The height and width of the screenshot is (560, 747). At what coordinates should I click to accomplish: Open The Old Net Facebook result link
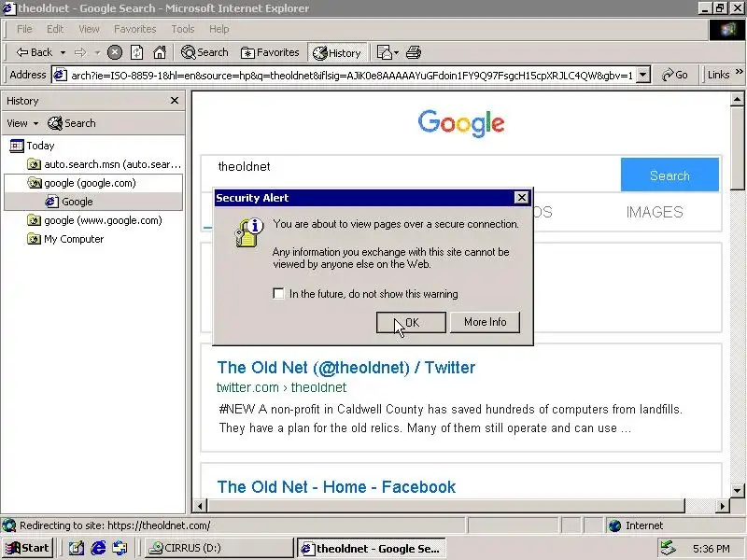point(336,487)
